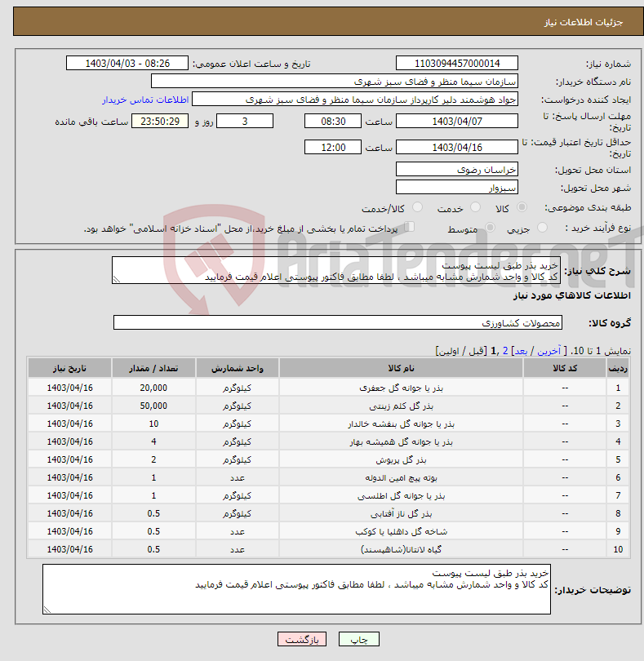Click the remaining days field showing 3
This screenshot has height=661, width=644.
pos(245,122)
